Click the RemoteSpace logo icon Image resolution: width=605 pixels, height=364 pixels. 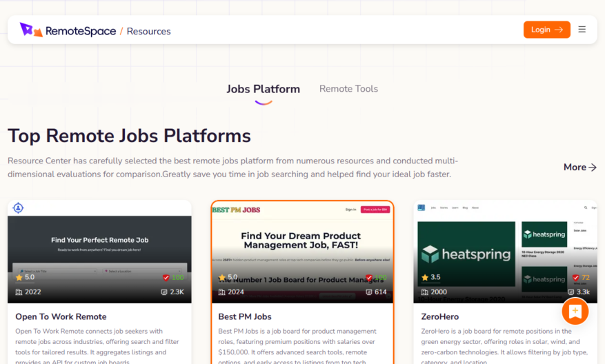click(x=31, y=30)
